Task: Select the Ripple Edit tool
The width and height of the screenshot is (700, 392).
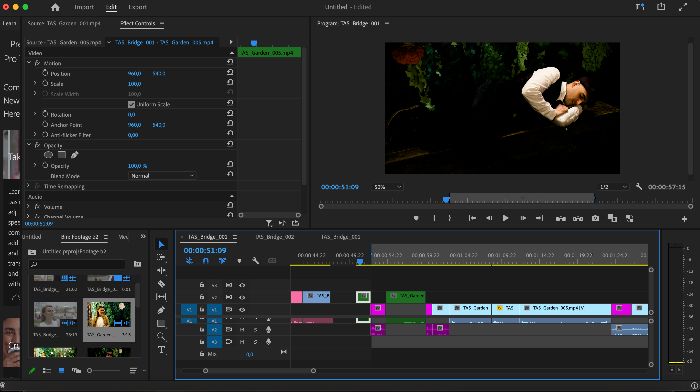Action: tap(161, 270)
